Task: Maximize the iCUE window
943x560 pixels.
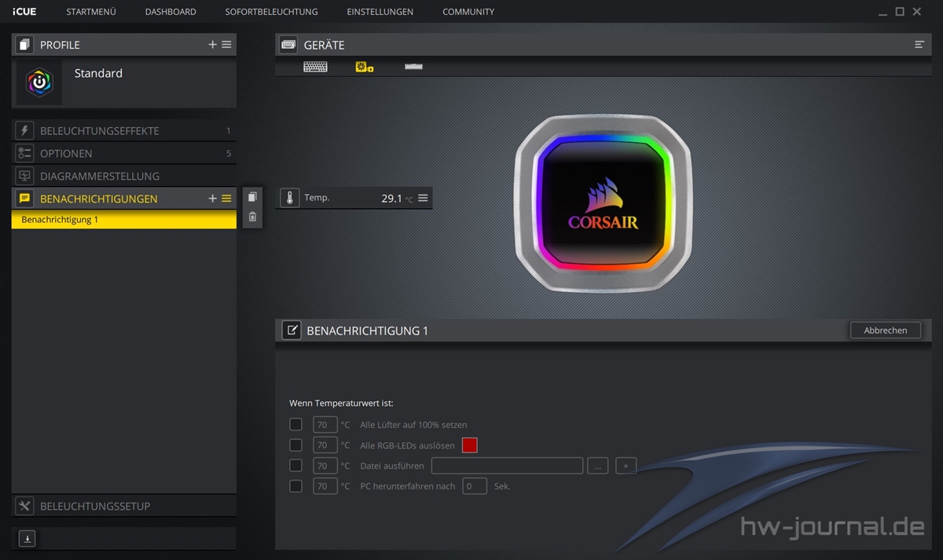Action: coord(900,12)
